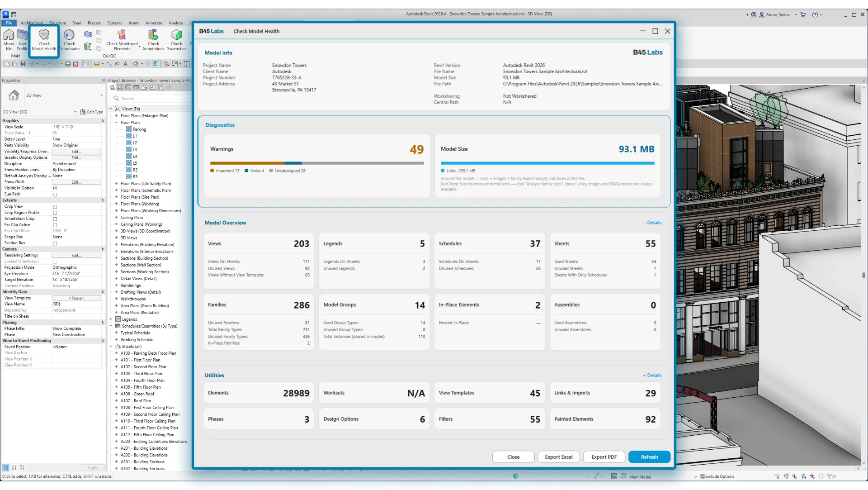
Task: Click the Edit Type button in Properties
Action: (91, 112)
